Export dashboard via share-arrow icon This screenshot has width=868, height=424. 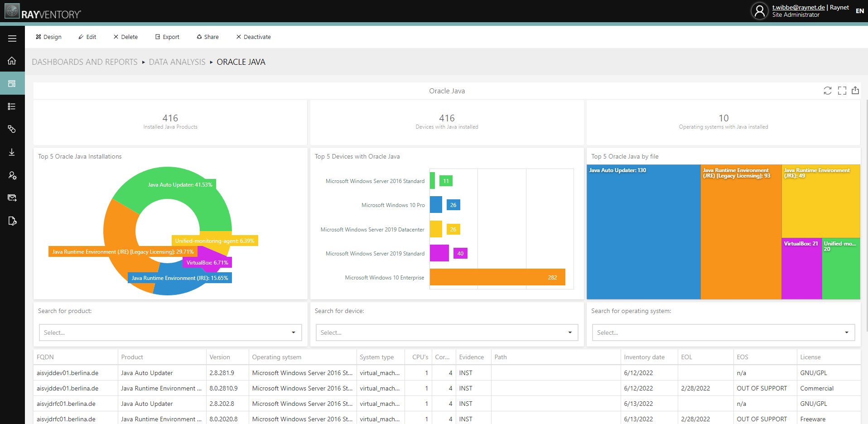pos(855,91)
